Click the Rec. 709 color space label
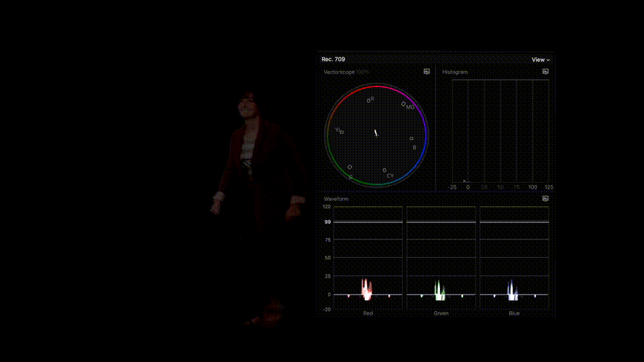This screenshot has height=362, width=644. (333, 60)
